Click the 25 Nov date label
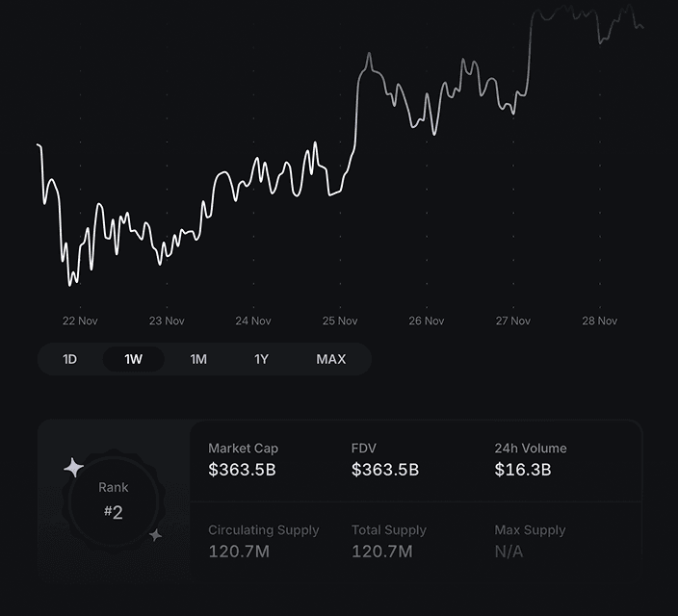Screen dimensions: 678x616 point(340,321)
